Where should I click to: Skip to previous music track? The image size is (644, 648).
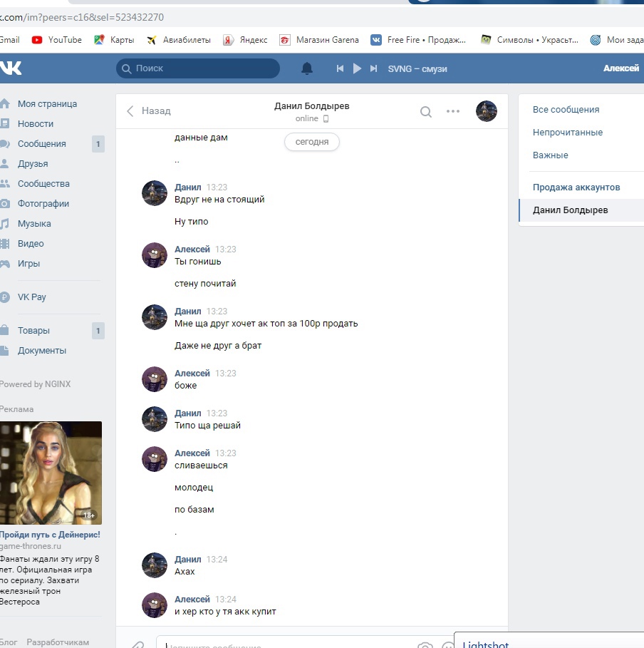341,68
